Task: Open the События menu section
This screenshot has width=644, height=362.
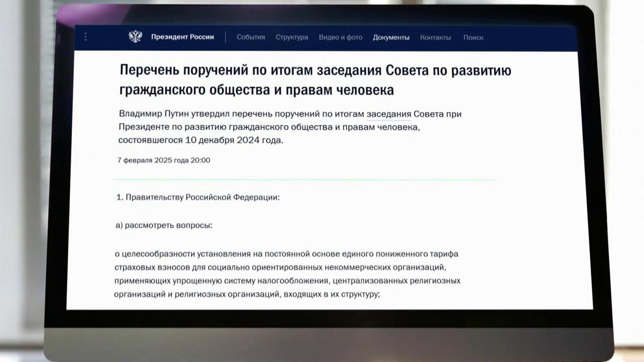Action: [251, 37]
